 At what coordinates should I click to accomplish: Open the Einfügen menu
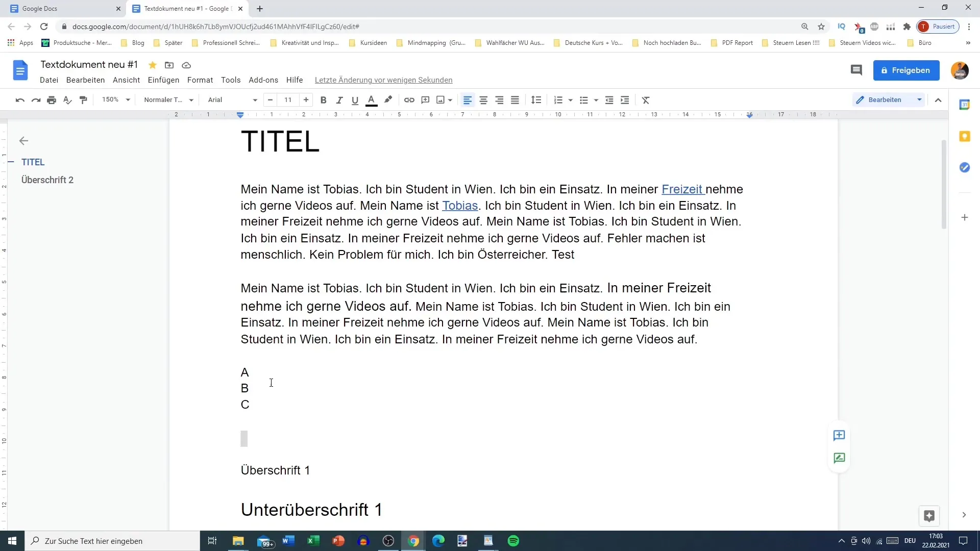[163, 80]
